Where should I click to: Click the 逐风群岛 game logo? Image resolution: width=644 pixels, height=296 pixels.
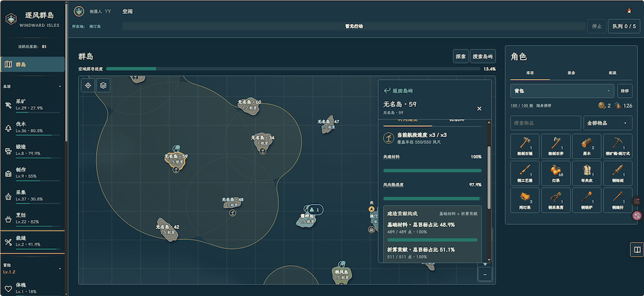(x=11, y=19)
